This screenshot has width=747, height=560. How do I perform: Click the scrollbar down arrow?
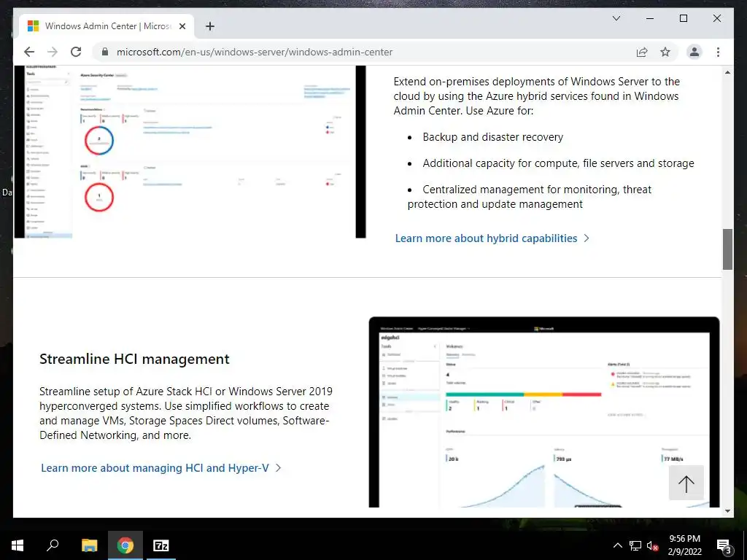click(x=727, y=511)
